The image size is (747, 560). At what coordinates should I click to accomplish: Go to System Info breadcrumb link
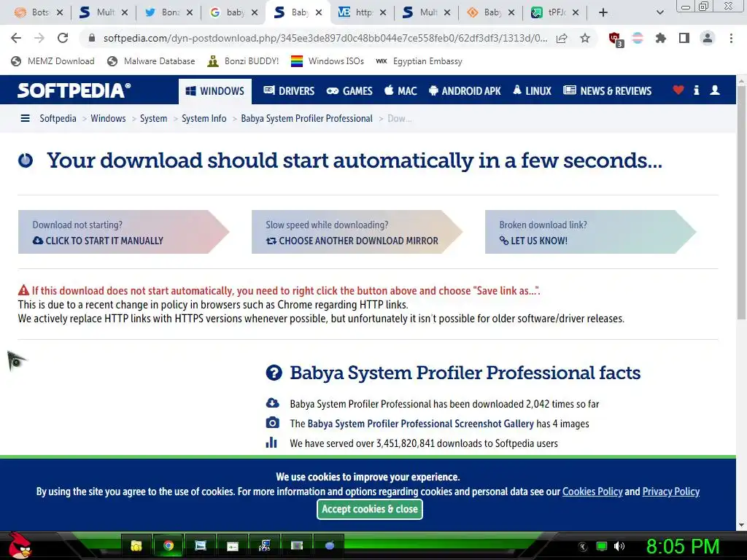click(204, 119)
